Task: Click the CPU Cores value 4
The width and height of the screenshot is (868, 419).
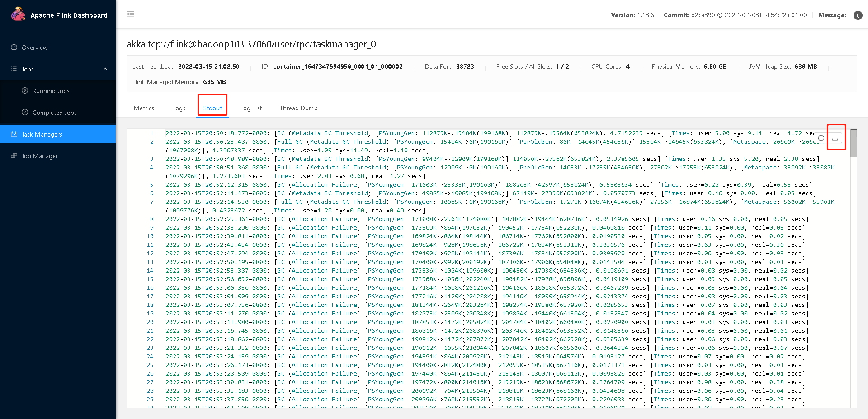Action: [628, 66]
